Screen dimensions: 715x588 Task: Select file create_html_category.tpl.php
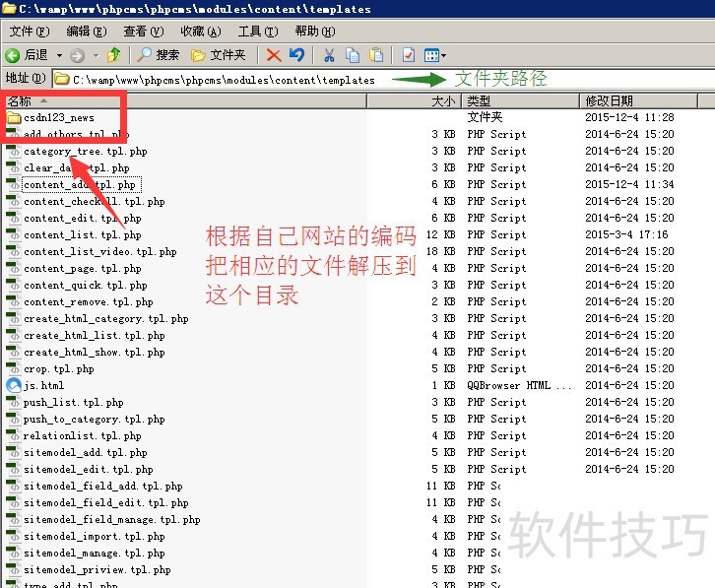(x=106, y=319)
